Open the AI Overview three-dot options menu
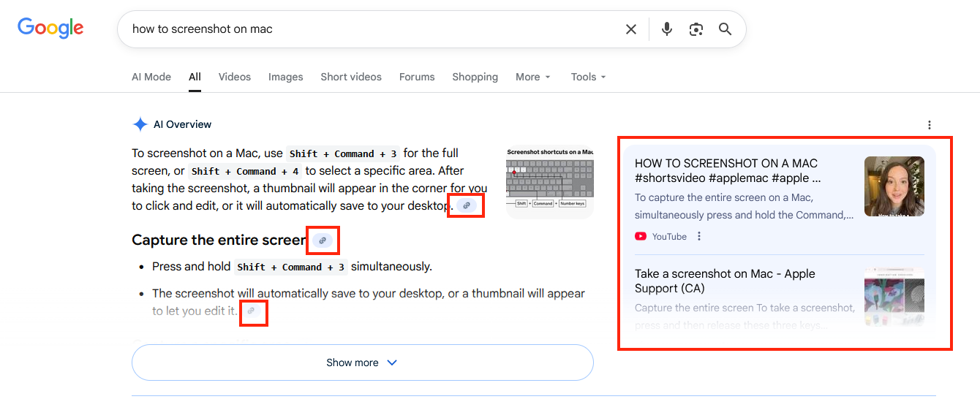This screenshot has width=980, height=410. [929, 125]
